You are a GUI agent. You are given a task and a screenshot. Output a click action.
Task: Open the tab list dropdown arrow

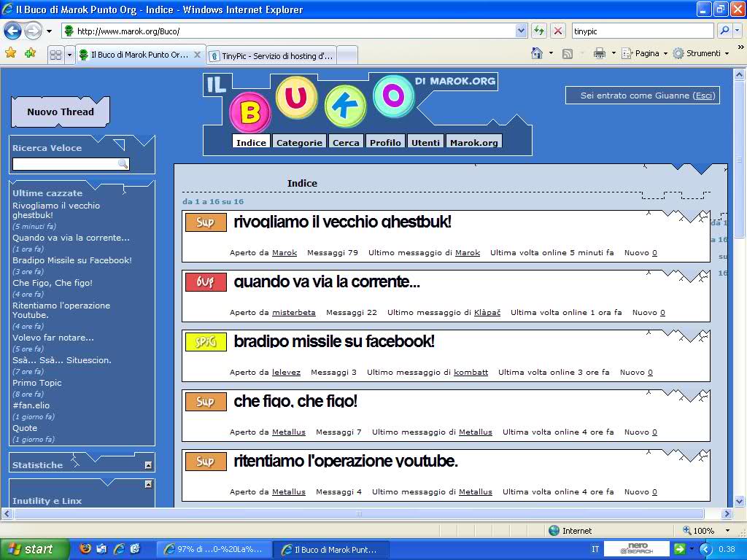(x=69, y=55)
